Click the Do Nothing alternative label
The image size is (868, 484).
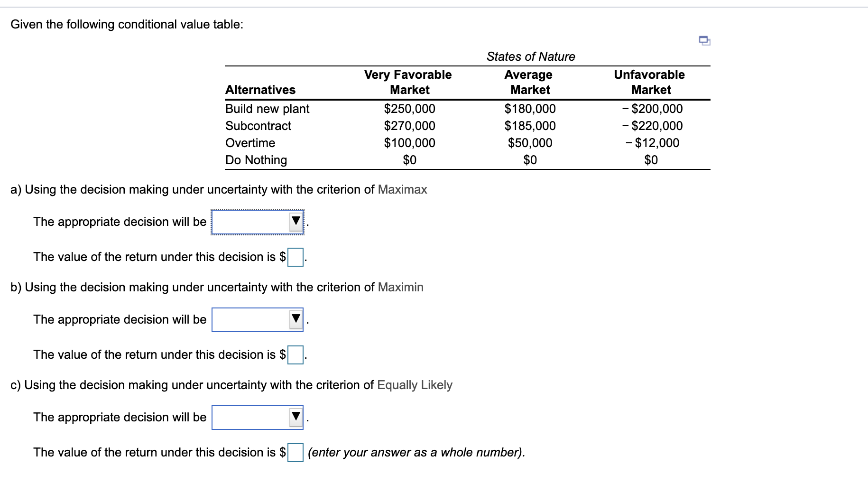[256, 160]
